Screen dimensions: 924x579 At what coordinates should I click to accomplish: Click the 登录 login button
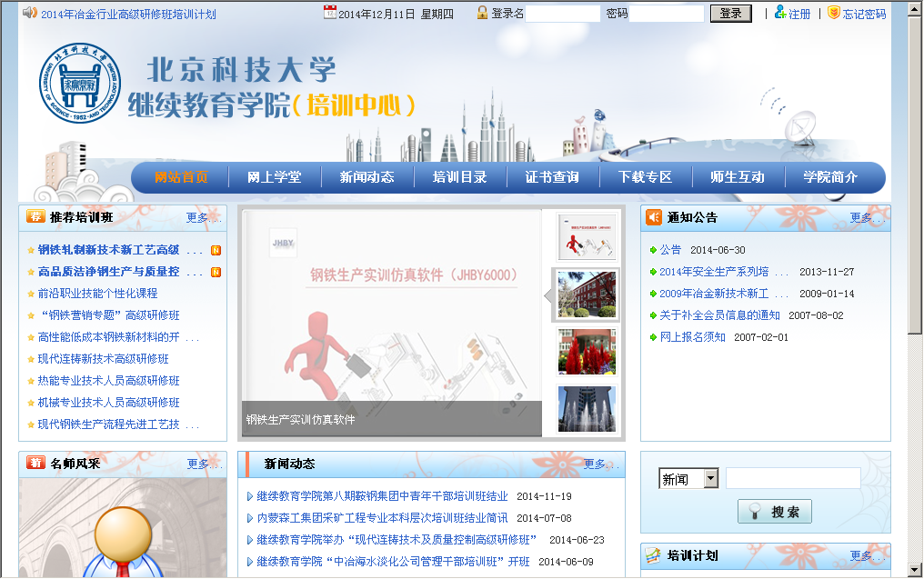coord(730,14)
